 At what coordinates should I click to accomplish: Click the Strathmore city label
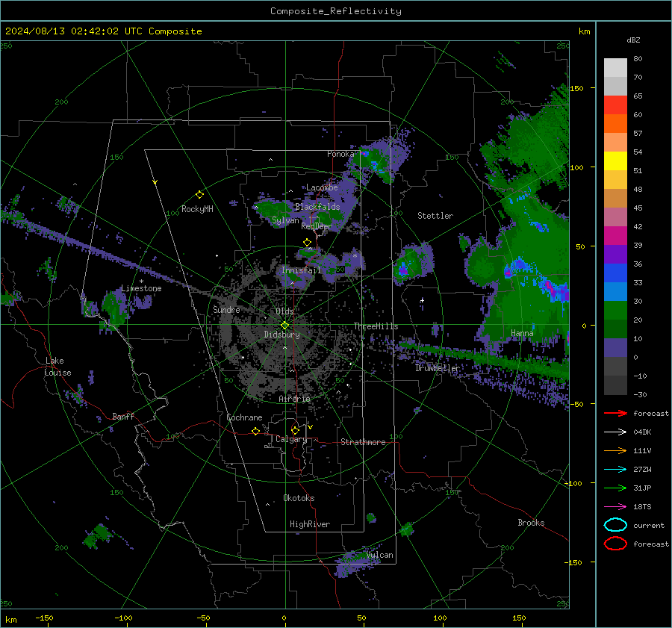363,442
